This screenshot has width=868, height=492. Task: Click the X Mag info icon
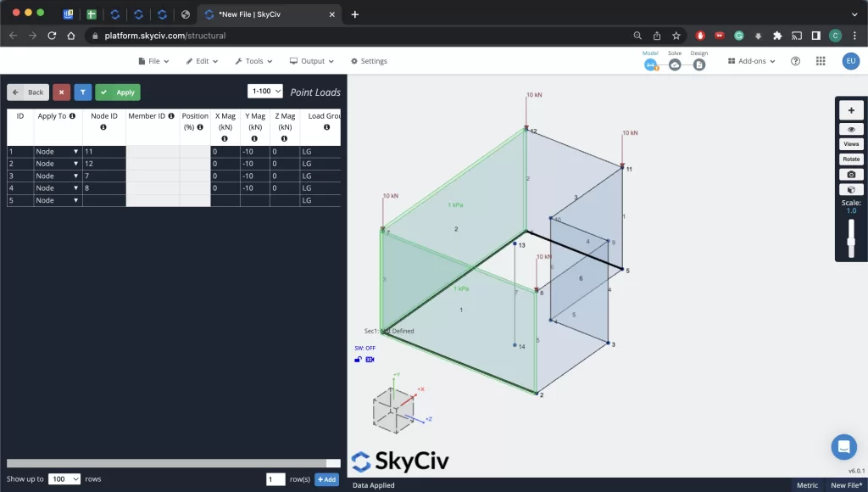coord(225,138)
